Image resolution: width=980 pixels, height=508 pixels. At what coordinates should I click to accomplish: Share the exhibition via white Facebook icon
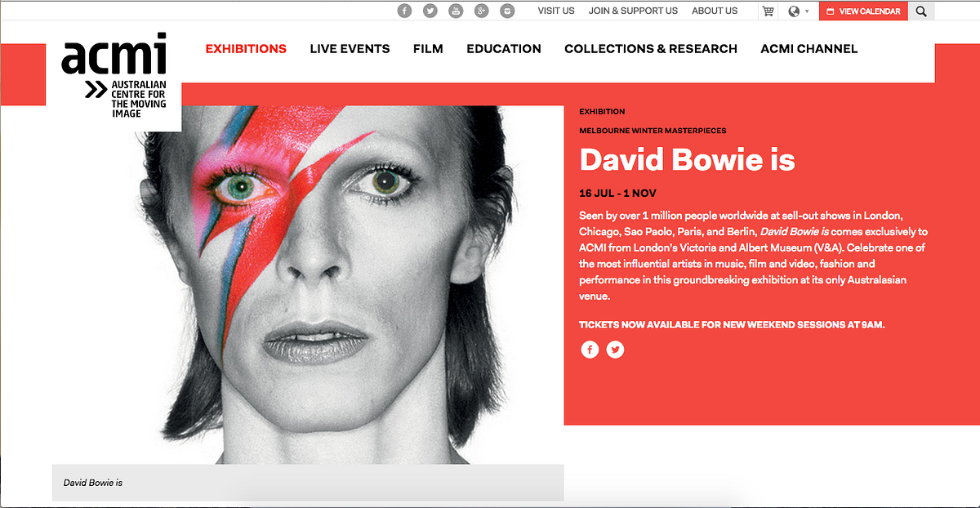pyautogui.click(x=590, y=350)
